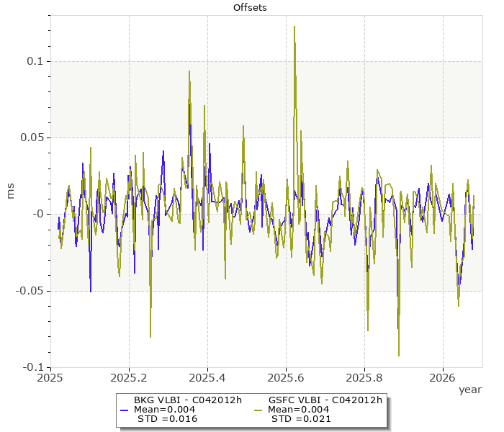This screenshot has height=432, width=504.
Task: Click the 2025 x-axis origin tick label
Action: pos(50,377)
